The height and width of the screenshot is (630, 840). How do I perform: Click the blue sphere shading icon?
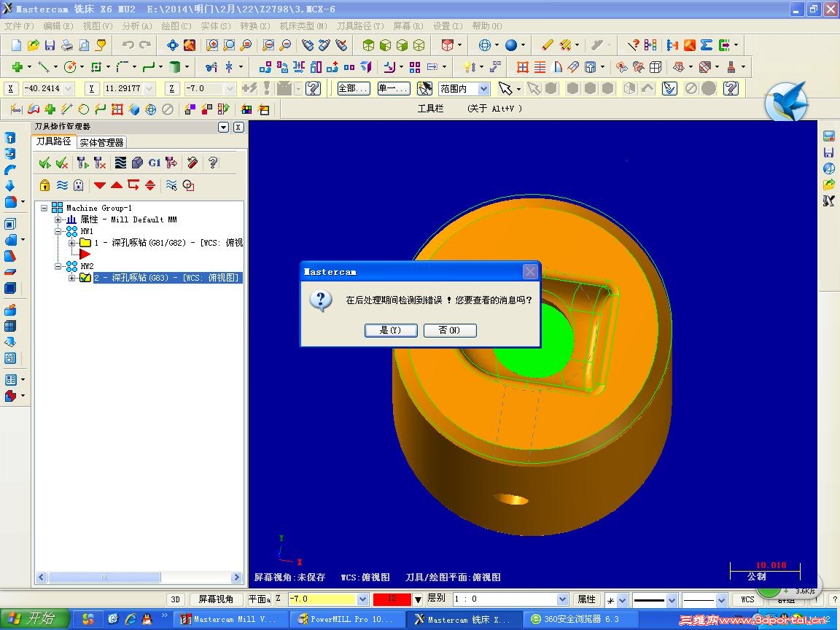(511, 45)
